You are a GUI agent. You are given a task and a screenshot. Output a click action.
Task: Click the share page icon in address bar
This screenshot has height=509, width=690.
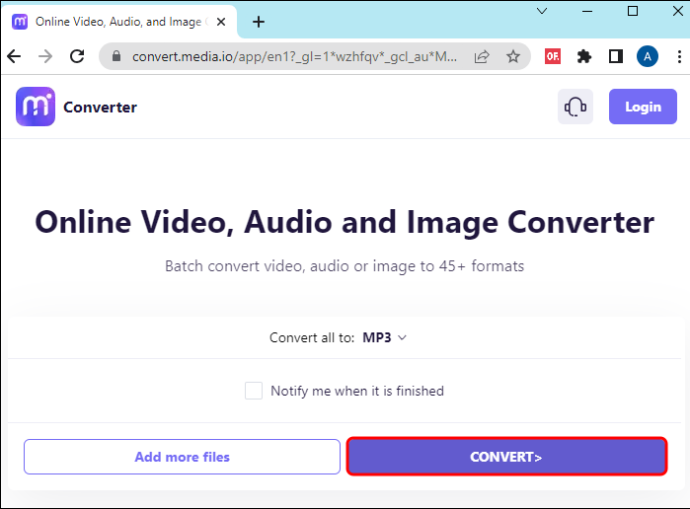pos(482,56)
